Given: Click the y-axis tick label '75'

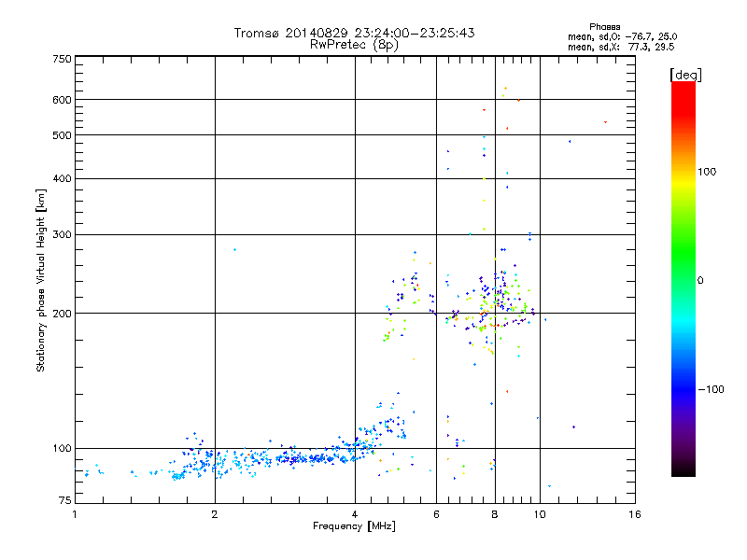Looking at the screenshot, I should (x=65, y=500).
